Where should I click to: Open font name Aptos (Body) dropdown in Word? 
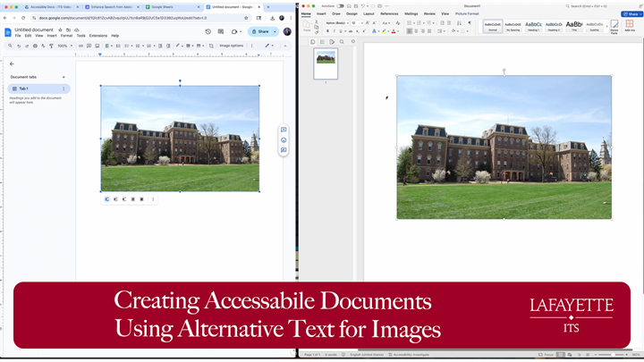point(337,23)
